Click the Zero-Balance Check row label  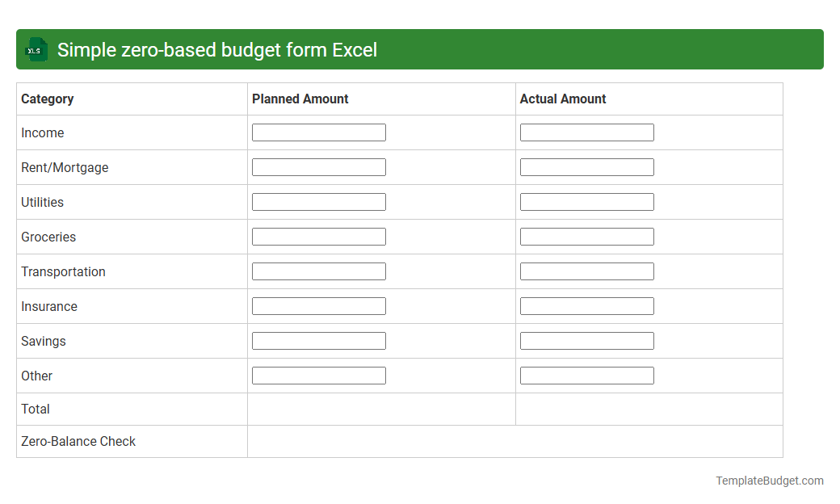tap(78, 441)
